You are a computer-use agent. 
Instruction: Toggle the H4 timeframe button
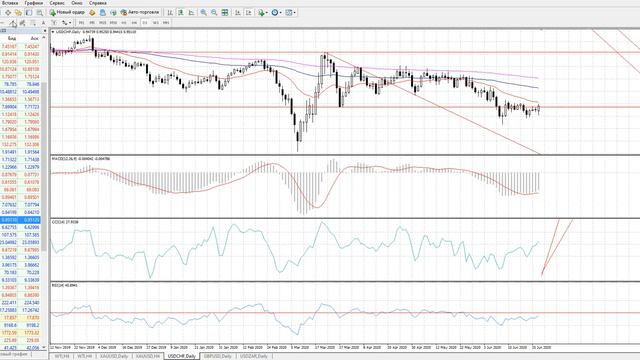click(x=134, y=23)
